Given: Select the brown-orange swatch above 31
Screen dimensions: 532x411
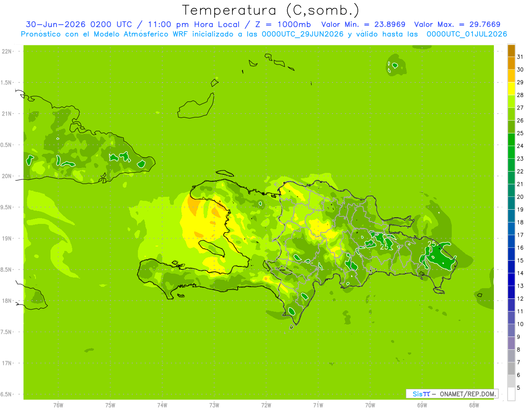Looking at the screenshot, I should coord(511,51).
